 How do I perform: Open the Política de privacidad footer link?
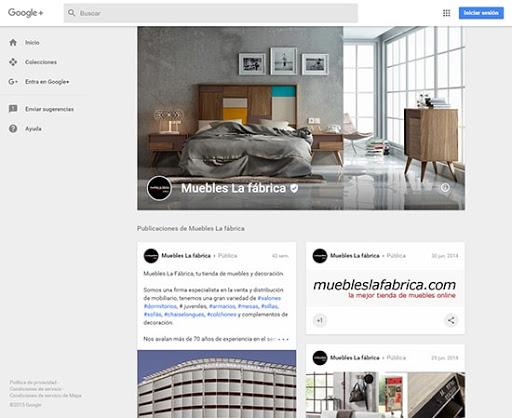pos(33,382)
